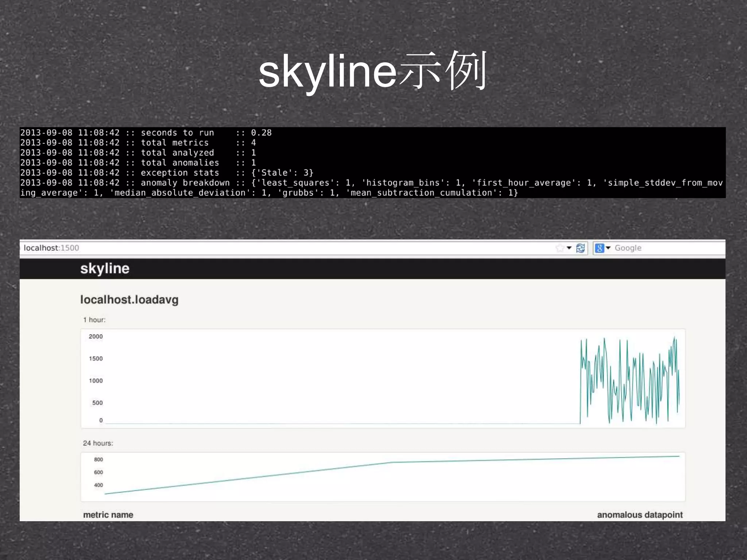Click the skyline header logo link
Image resolution: width=747 pixels, height=560 pixels.
click(105, 269)
